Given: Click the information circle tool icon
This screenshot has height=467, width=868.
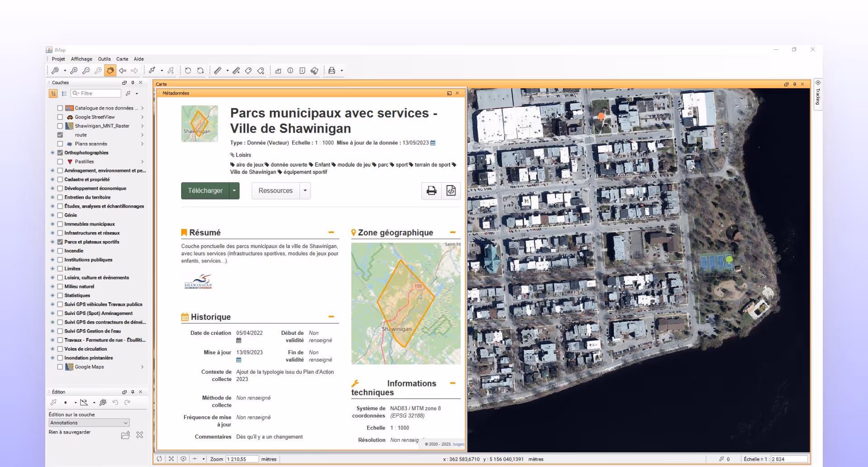Looking at the screenshot, I should click(290, 71).
